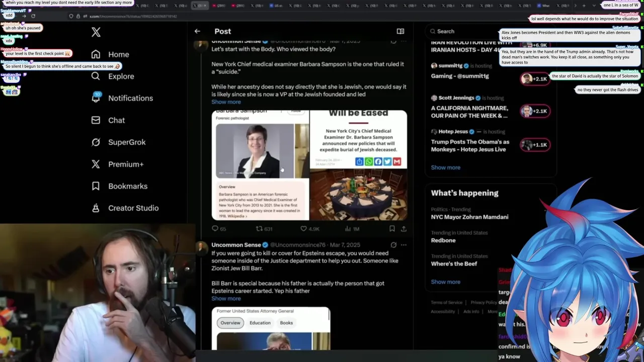Click the Bookmarks ribbon icon

(96, 186)
